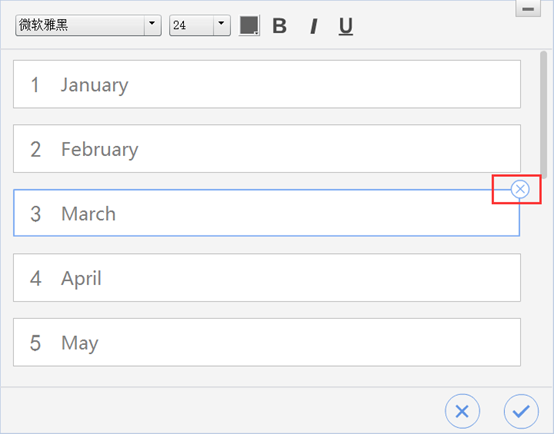This screenshot has height=434, width=554.
Task: Click into the March text field
Action: pos(266,213)
